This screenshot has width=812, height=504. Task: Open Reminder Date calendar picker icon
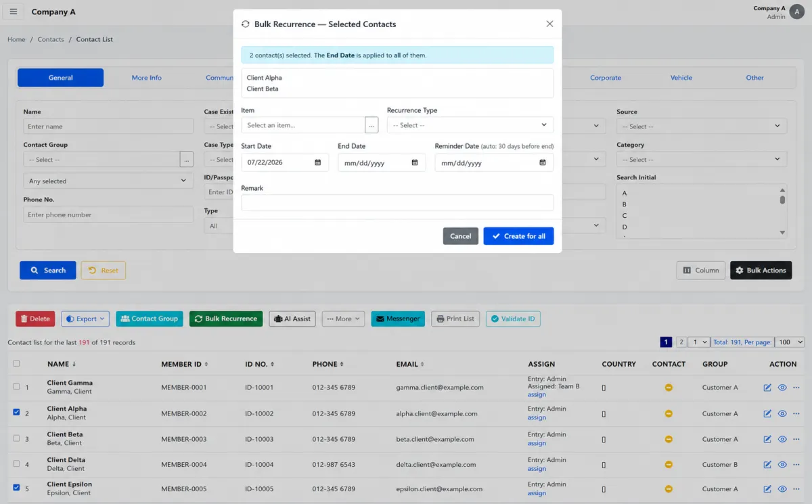point(542,163)
